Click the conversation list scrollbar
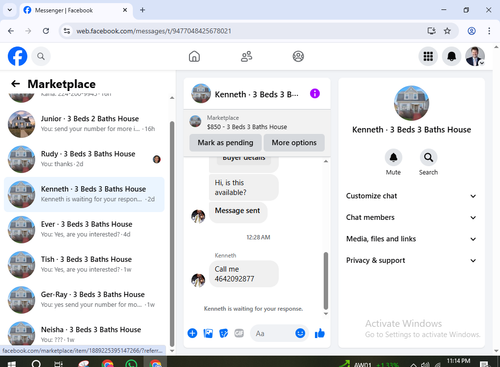 coord(172,233)
